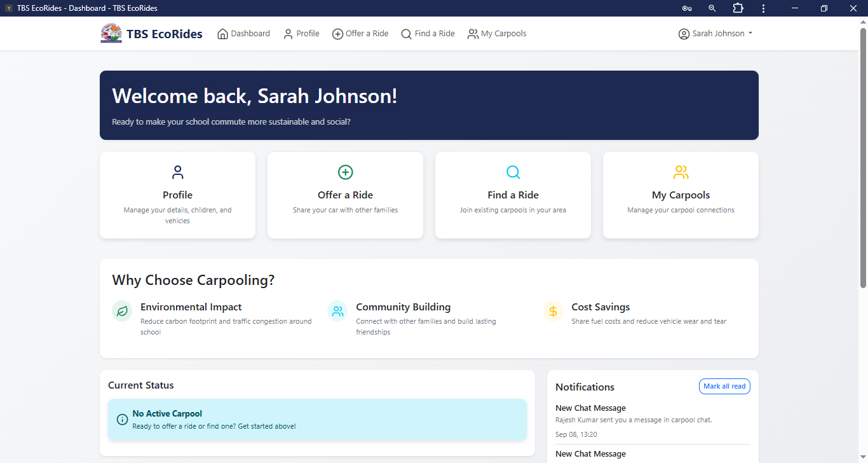
Task: Open Find a Ride from the navbar
Action: coord(428,34)
